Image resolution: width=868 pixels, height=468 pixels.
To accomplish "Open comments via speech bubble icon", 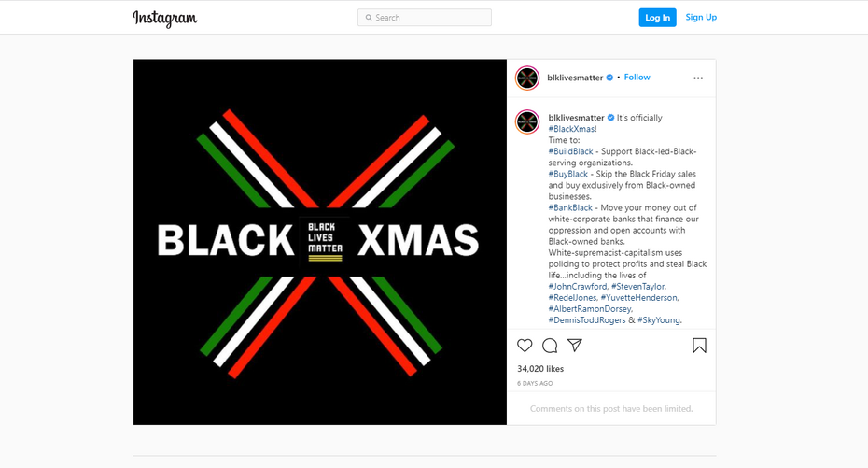I will pyautogui.click(x=550, y=346).
